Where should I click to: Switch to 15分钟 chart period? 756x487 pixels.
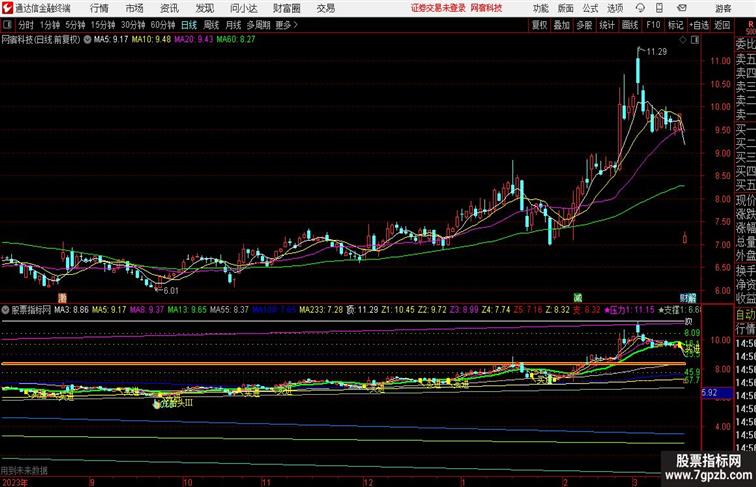(103, 25)
